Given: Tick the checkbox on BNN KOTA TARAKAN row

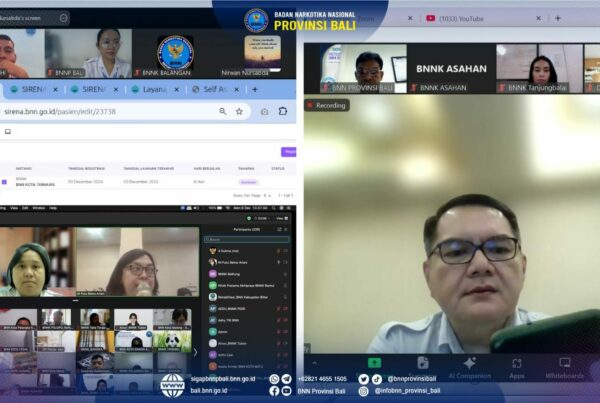Looking at the screenshot, I should (4, 182).
